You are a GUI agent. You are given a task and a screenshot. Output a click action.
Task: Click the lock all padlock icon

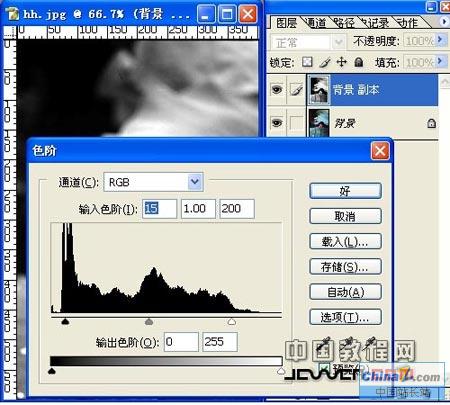coord(359,62)
